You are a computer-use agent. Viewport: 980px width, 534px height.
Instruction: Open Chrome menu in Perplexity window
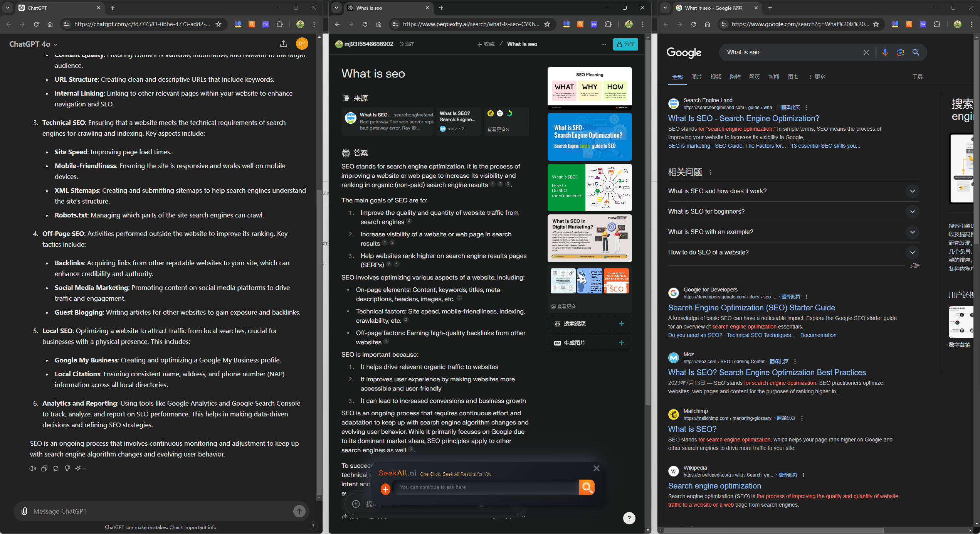pyautogui.click(x=643, y=24)
